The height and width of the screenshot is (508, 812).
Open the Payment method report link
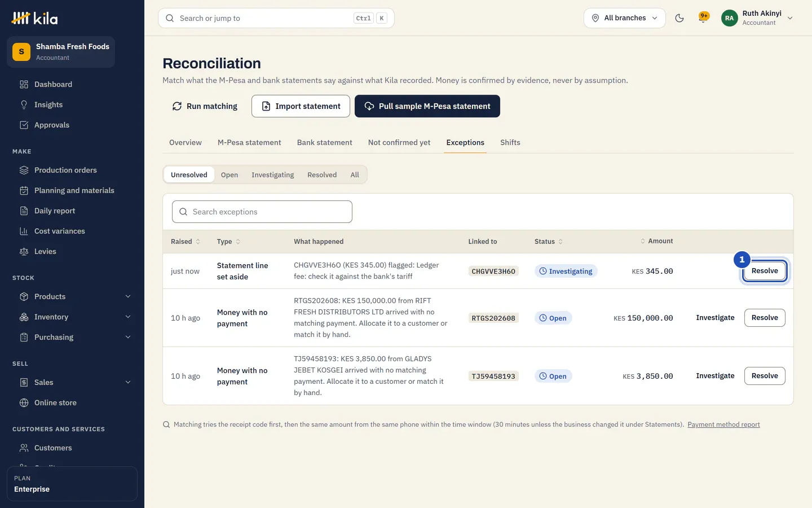click(723, 424)
